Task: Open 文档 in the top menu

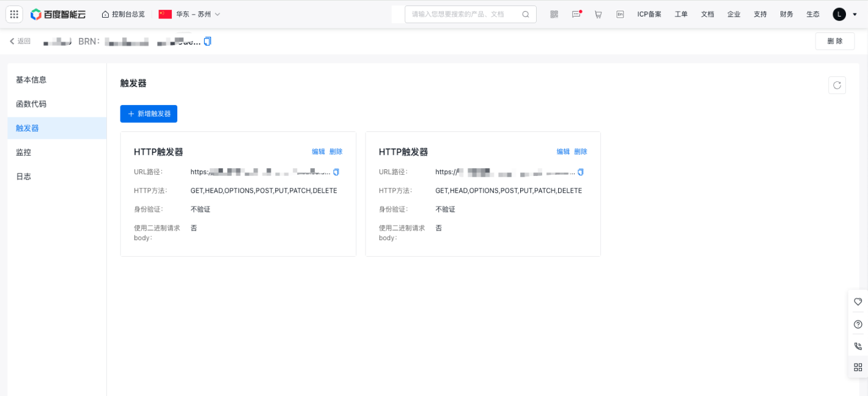Action: click(x=707, y=14)
